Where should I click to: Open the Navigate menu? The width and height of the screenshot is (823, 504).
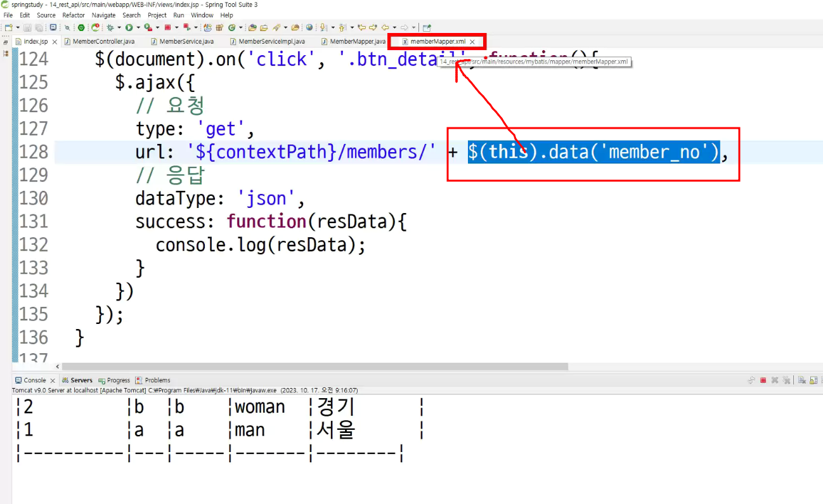tap(103, 15)
